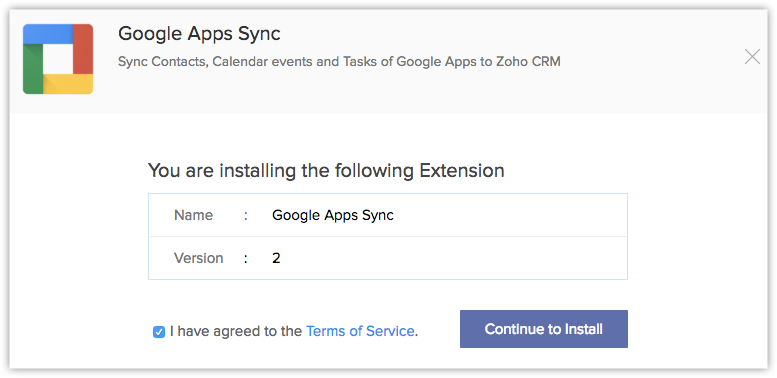The image size is (777, 378).
Task: Click 'You are installing the following Extension' heading
Action: point(326,170)
